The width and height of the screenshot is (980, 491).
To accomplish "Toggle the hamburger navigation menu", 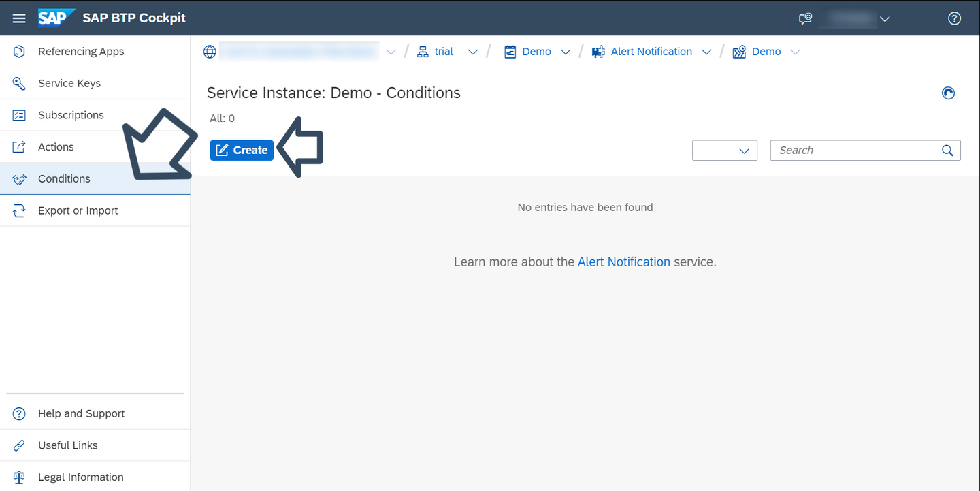I will pyautogui.click(x=19, y=18).
